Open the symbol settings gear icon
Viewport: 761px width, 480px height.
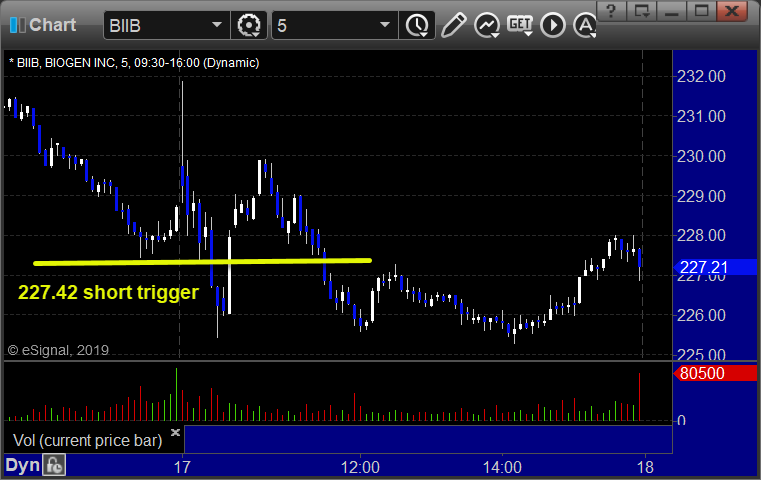click(249, 25)
